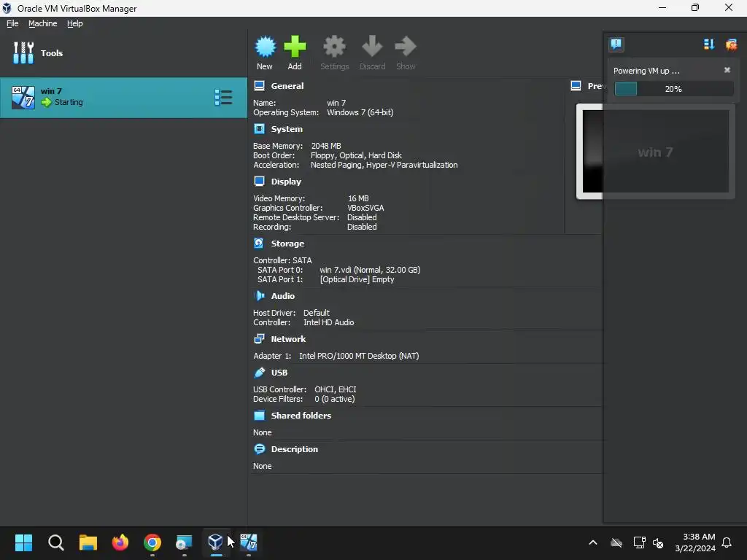Open taskbar Search

point(55,542)
